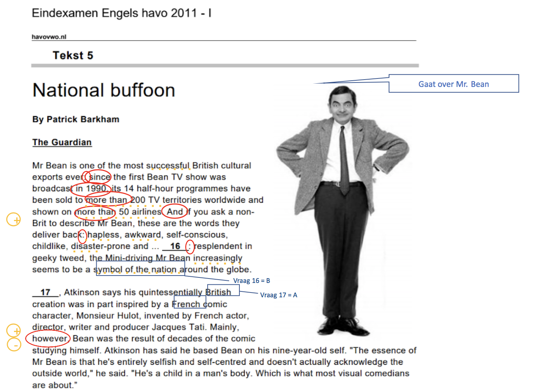Click the word "resplendent"
Screen dimensions: 540x392
coord(218,246)
